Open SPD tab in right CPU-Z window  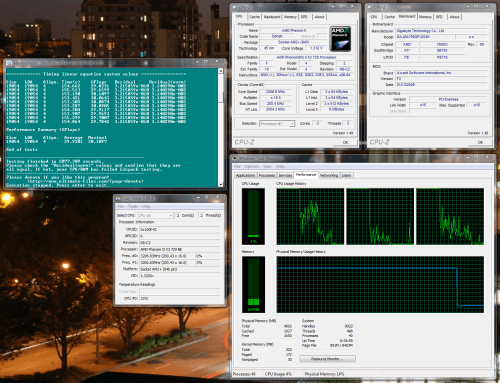tap(439, 17)
